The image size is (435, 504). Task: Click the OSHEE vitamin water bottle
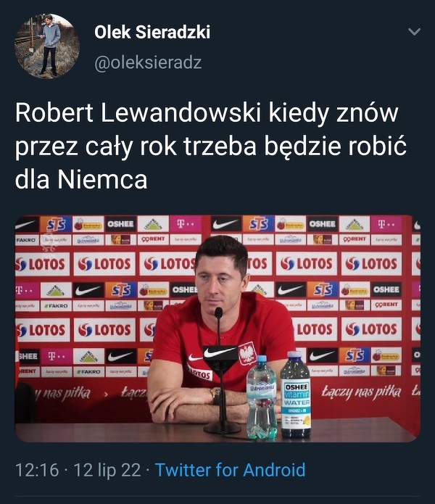click(x=295, y=394)
